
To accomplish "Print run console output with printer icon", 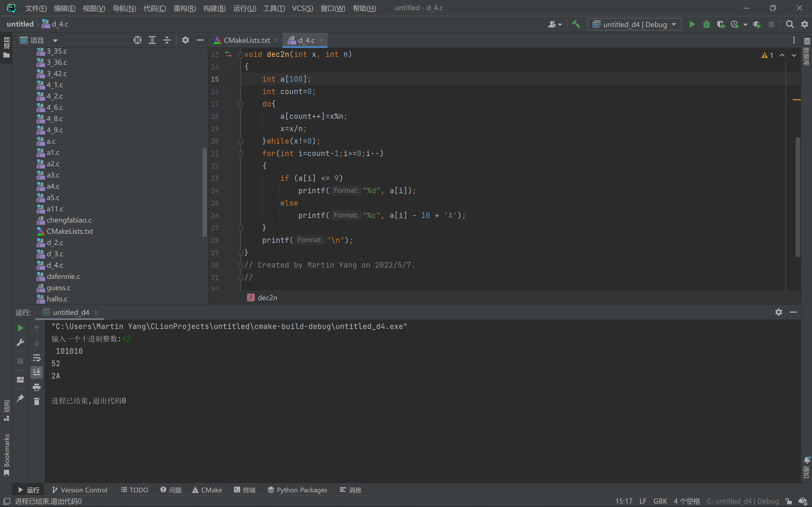I will [37, 387].
